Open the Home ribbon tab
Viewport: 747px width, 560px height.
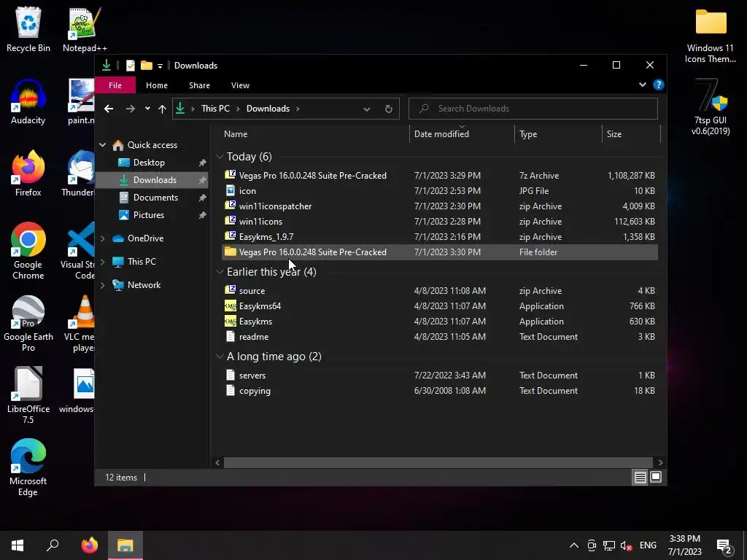click(x=157, y=85)
